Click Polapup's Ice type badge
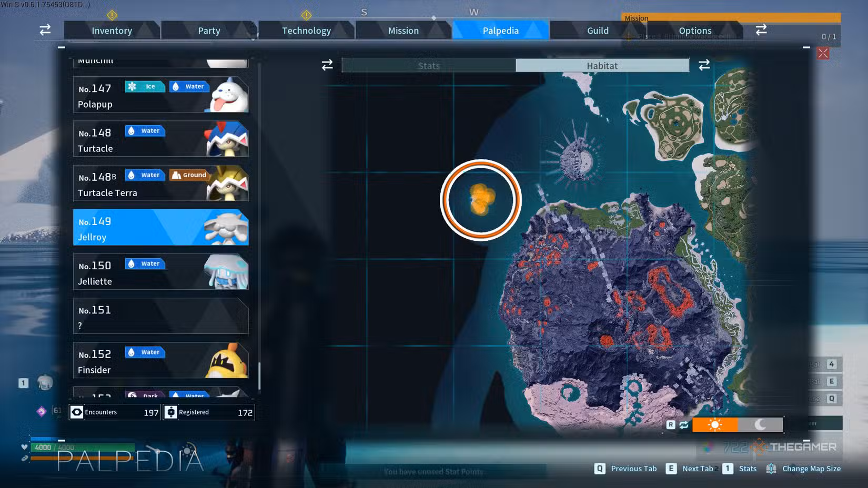This screenshot has height=488, width=868. 145,87
